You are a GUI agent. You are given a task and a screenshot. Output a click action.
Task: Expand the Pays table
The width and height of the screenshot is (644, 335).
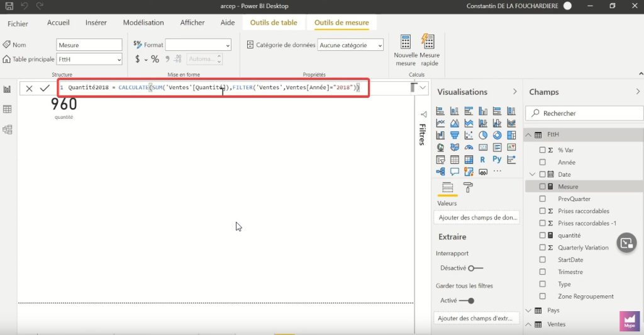click(528, 310)
